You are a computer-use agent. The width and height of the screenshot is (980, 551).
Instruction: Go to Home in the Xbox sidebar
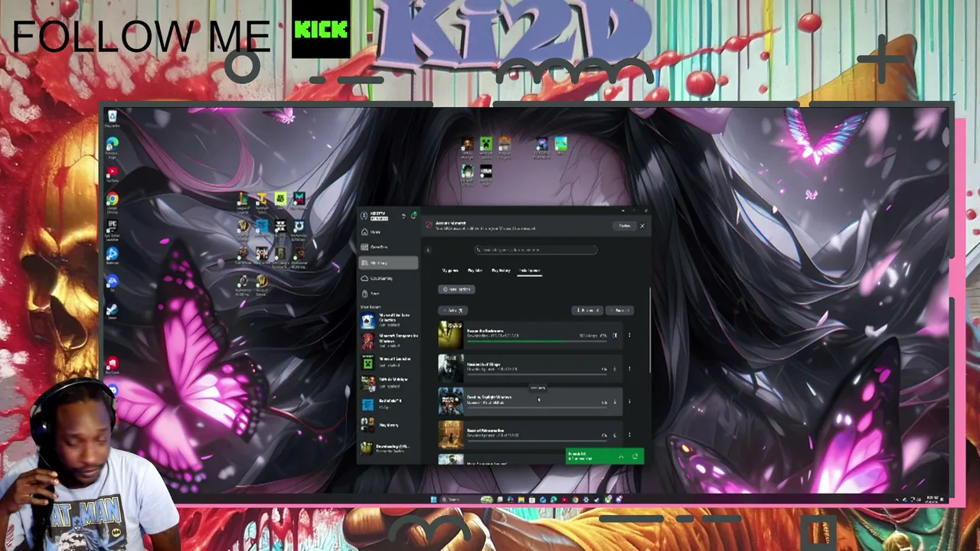(389, 232)
